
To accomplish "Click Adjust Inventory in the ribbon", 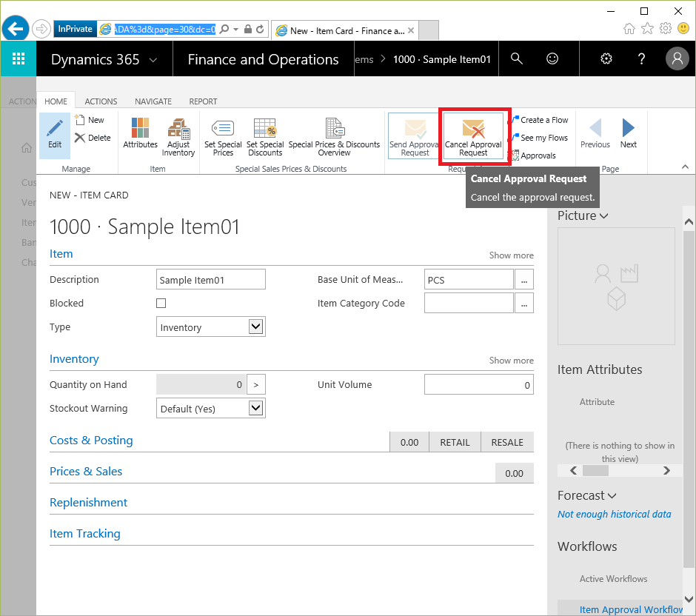I will [x=178, y=137].
